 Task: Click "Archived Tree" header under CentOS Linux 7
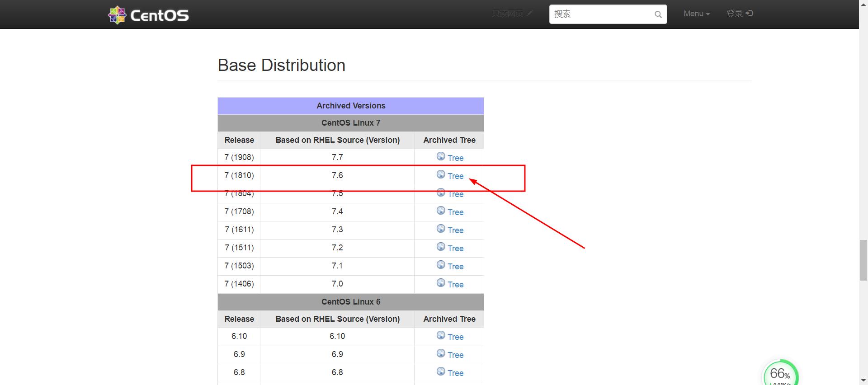(449, 140)
